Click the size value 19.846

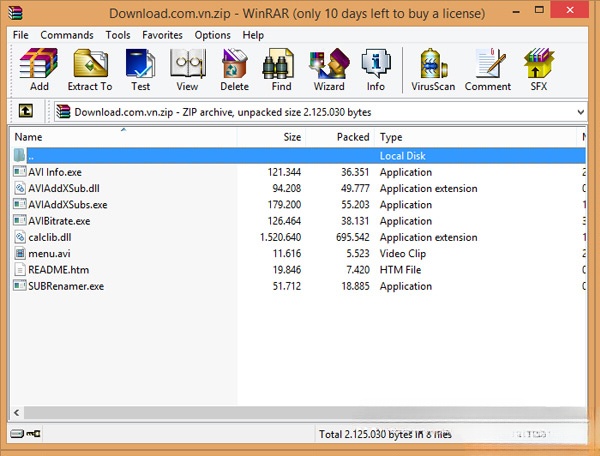(287, 270)
